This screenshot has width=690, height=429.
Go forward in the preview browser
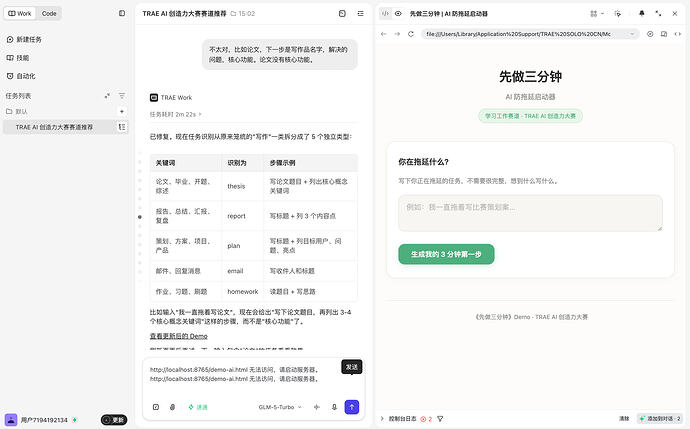click(x=397, y=34)
